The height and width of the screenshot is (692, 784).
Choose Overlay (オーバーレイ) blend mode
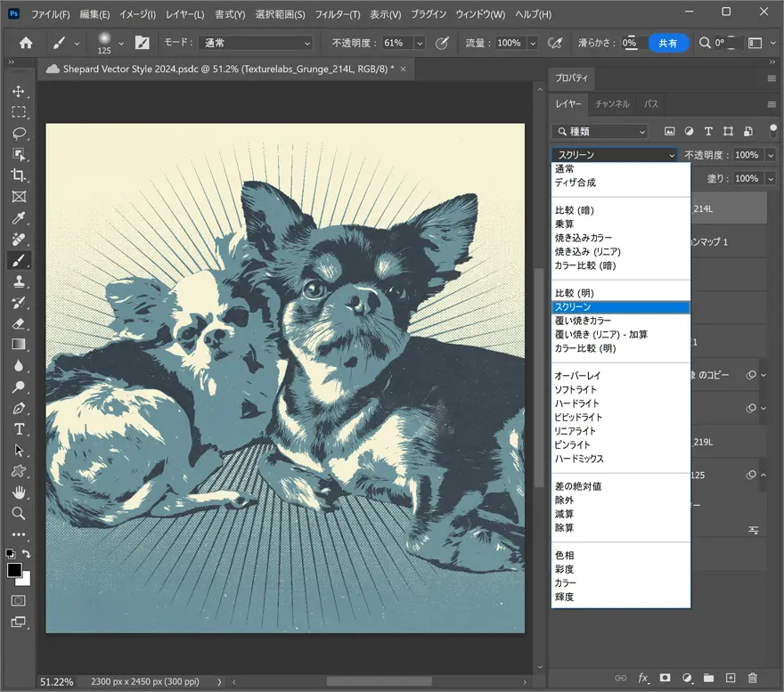pos(577,376)
